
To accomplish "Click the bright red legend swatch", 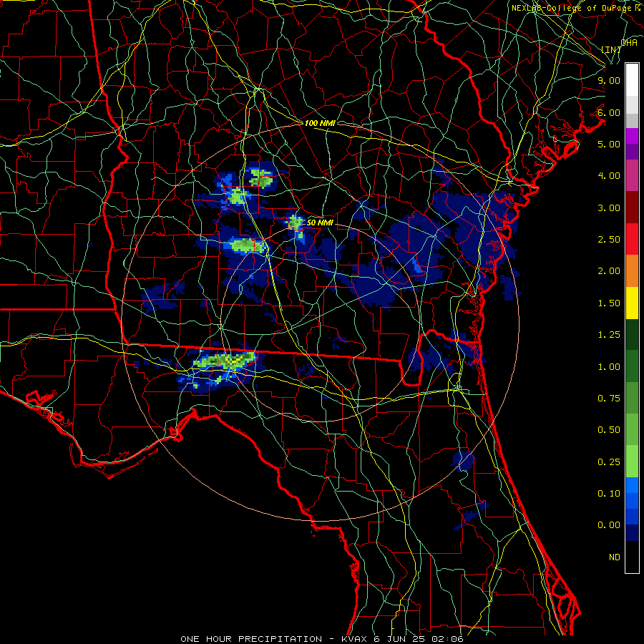I will pos(632,239).
